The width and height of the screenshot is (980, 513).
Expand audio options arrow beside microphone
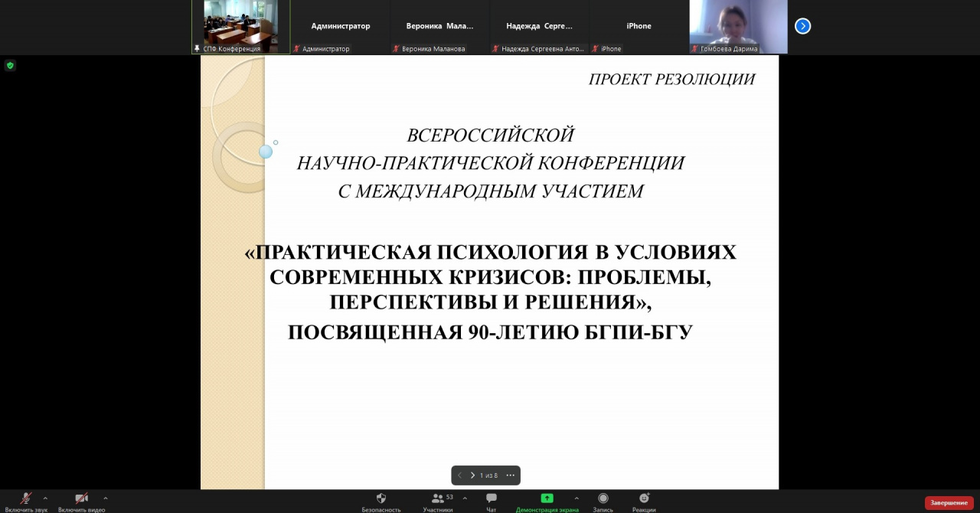pyautogui.click(x=45, y=498)
